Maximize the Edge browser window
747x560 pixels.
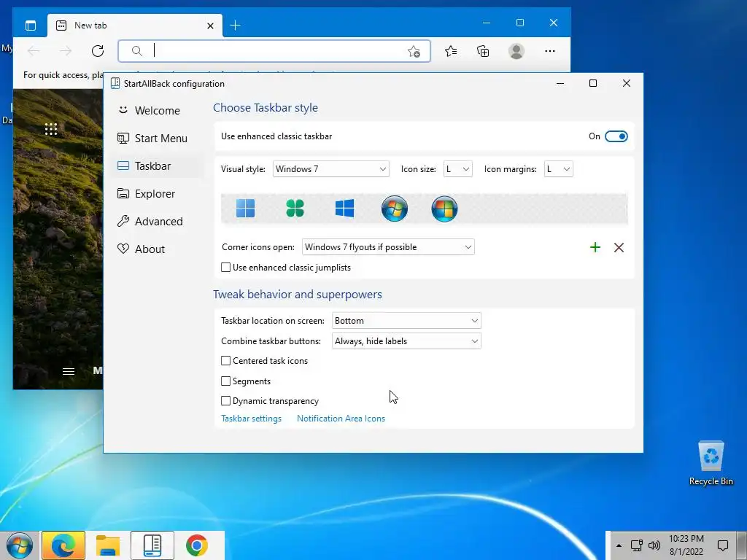[520, 23]
